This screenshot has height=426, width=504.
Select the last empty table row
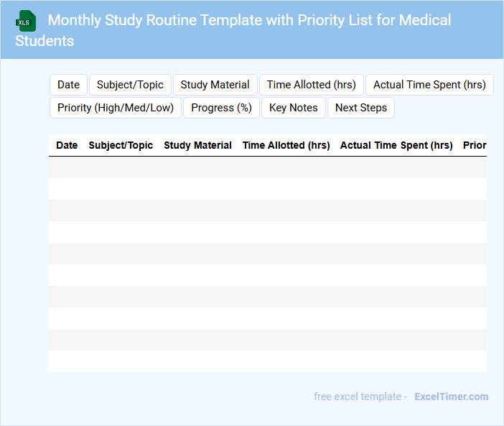click(x=267, y=361)
